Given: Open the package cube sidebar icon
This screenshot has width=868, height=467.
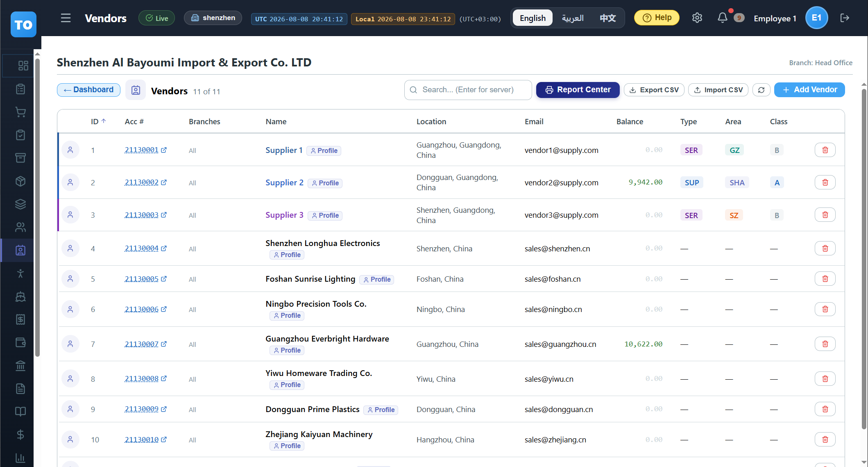Looking at the screenshot, I should (20, 181).
